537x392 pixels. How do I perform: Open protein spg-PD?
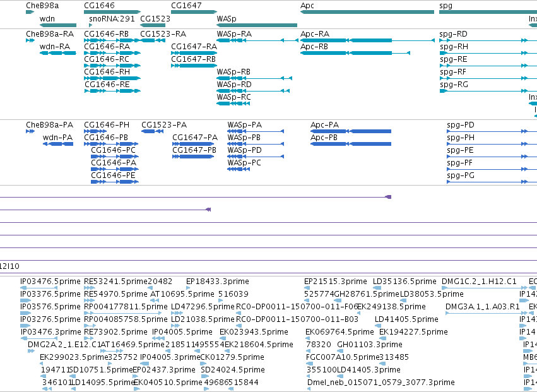[x=461, y=125]
